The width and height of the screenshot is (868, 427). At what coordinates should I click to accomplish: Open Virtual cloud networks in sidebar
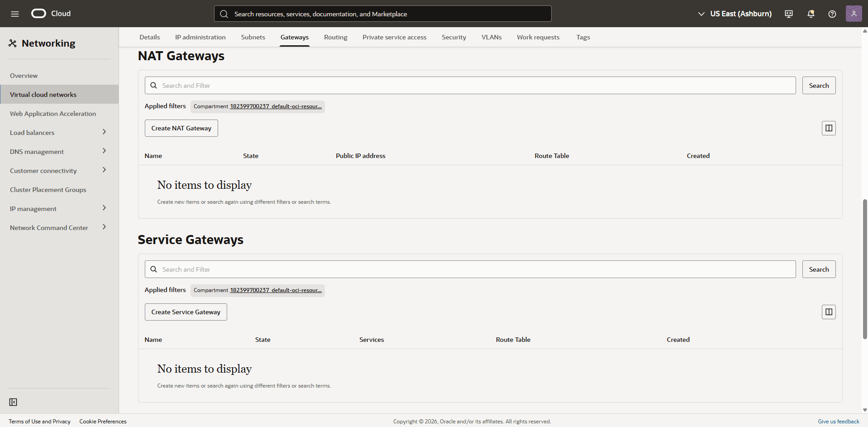tap(59, 94)
